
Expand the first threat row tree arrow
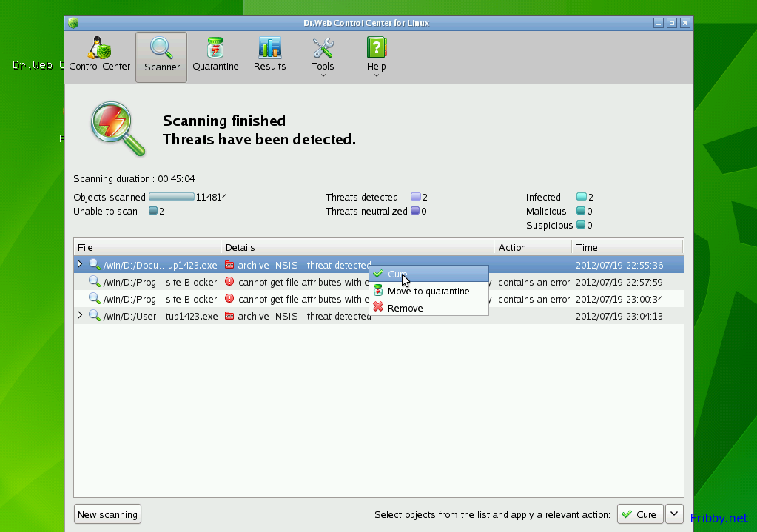click(80, 264)
